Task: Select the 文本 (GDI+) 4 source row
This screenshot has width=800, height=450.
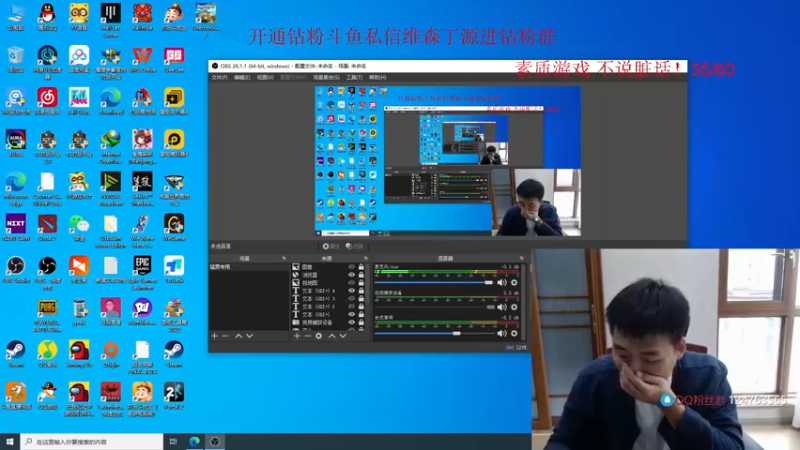Action: [x=329, y=291]
